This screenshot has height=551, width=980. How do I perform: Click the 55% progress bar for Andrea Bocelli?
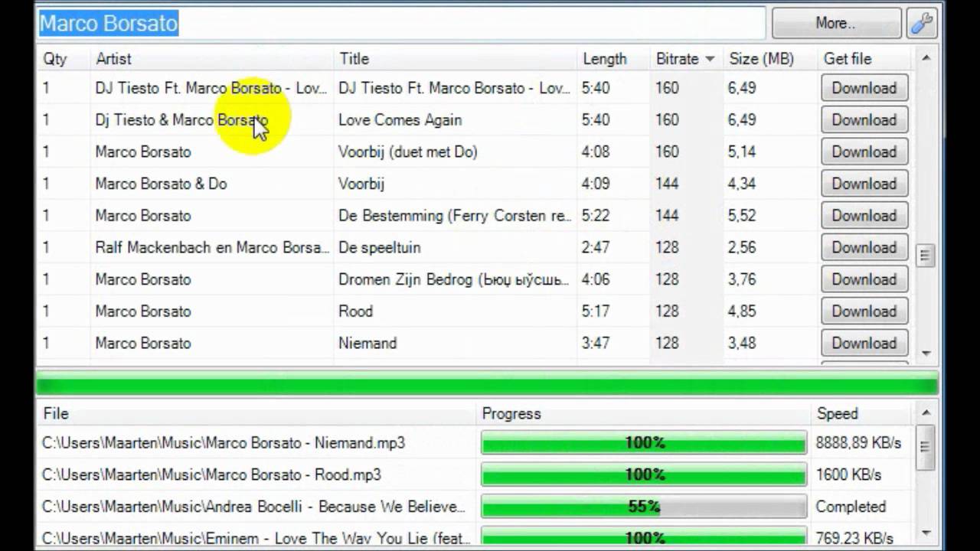[x=644, y=507]
